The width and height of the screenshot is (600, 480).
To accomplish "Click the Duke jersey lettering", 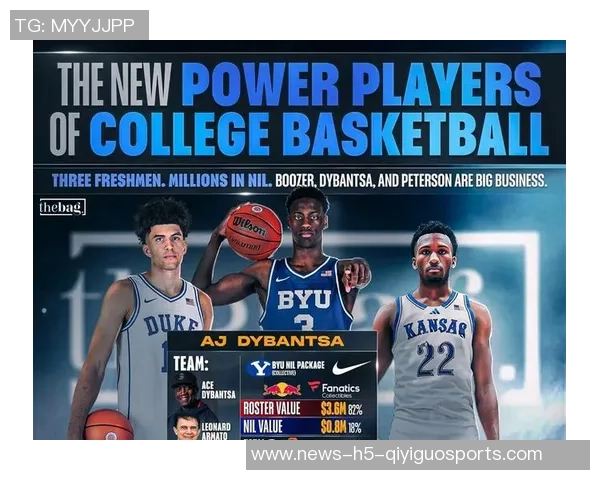I will [171, 324].
